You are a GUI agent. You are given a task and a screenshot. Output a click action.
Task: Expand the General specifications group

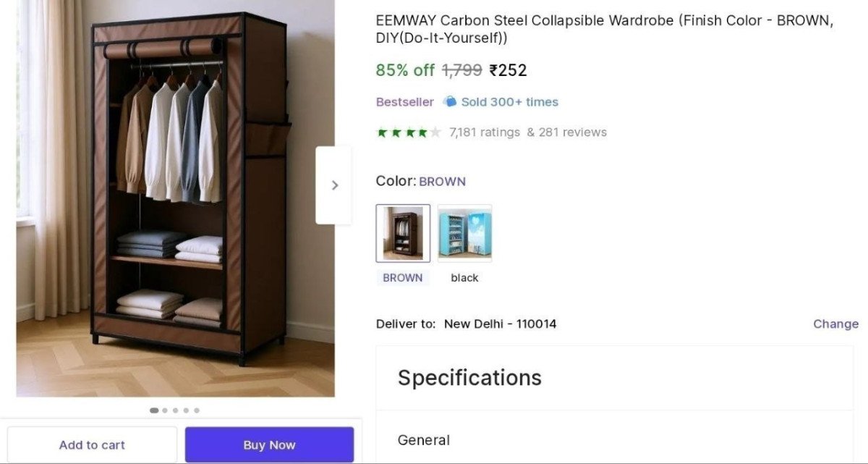[423, 440]
